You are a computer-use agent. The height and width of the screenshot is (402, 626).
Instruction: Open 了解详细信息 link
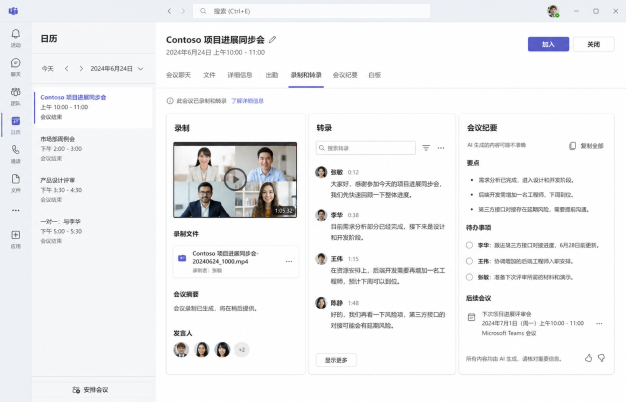[248, 101]
